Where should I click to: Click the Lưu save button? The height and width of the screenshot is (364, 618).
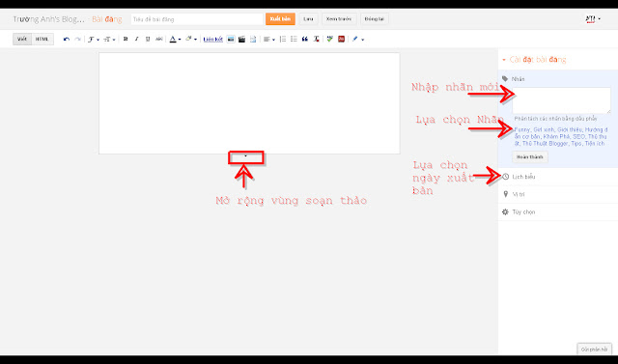pyautogui.click(x=308, y=19)
